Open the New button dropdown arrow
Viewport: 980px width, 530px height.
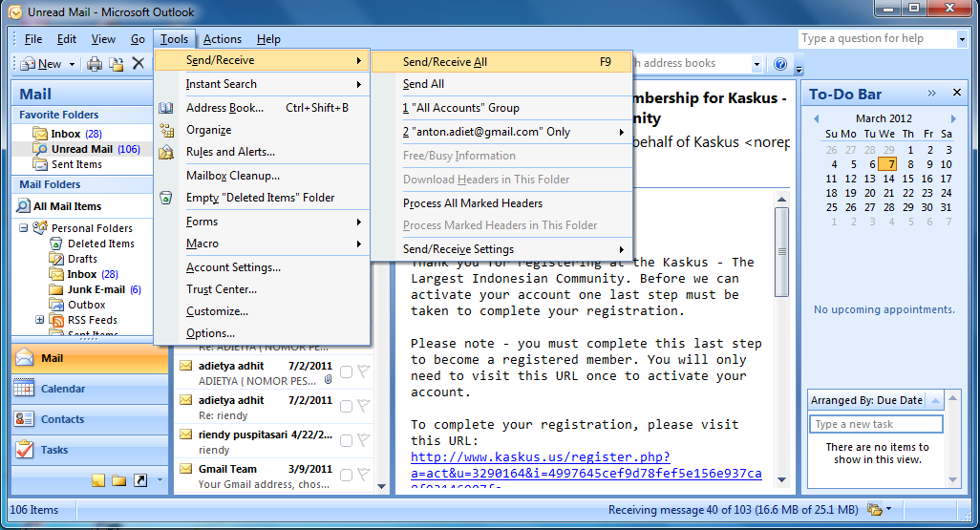pos(72,64)
